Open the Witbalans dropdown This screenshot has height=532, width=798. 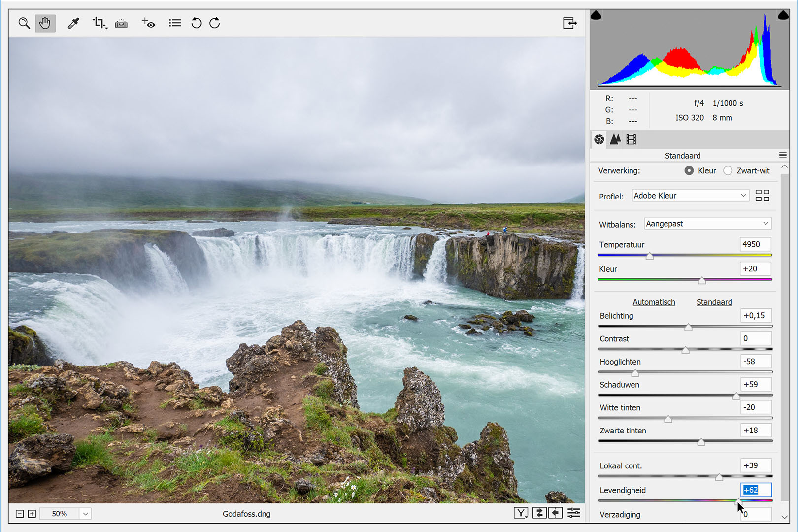click(x=707, y=224)
